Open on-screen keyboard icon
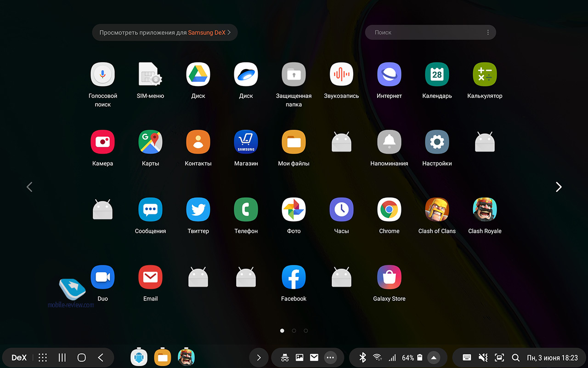Screen dimensions: 588x368 click(x=467, y=357)
